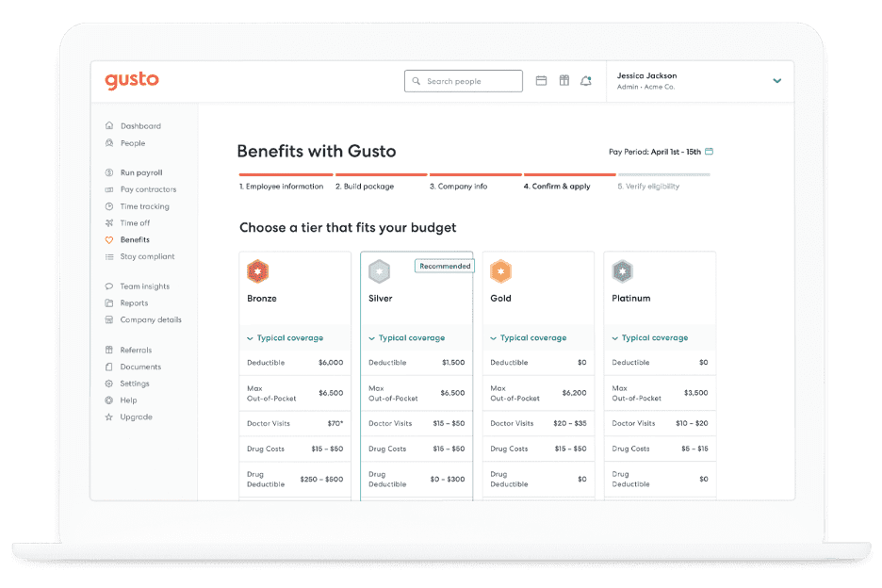
Task: Open the Upgrade link in the sidebar
Action: (136, 417)
